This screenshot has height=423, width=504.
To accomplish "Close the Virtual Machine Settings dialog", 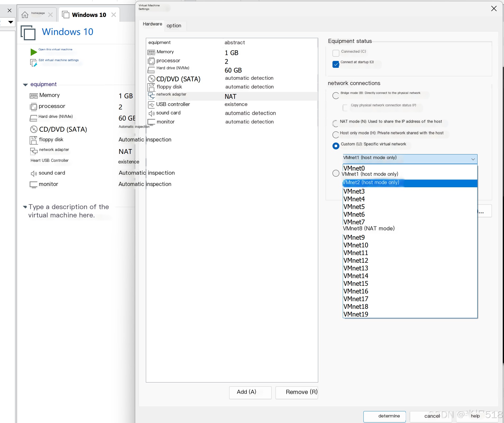I will click(494, 8).
